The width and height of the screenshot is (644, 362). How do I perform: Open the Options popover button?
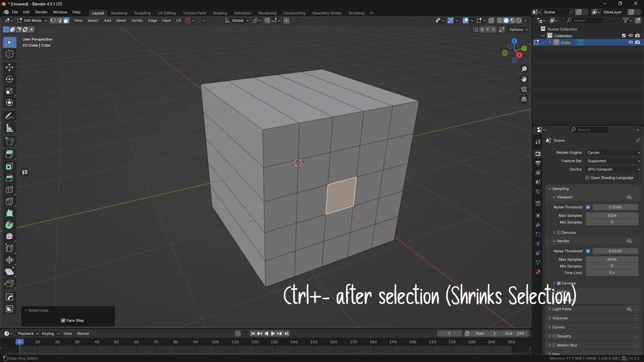click(518, 29)
